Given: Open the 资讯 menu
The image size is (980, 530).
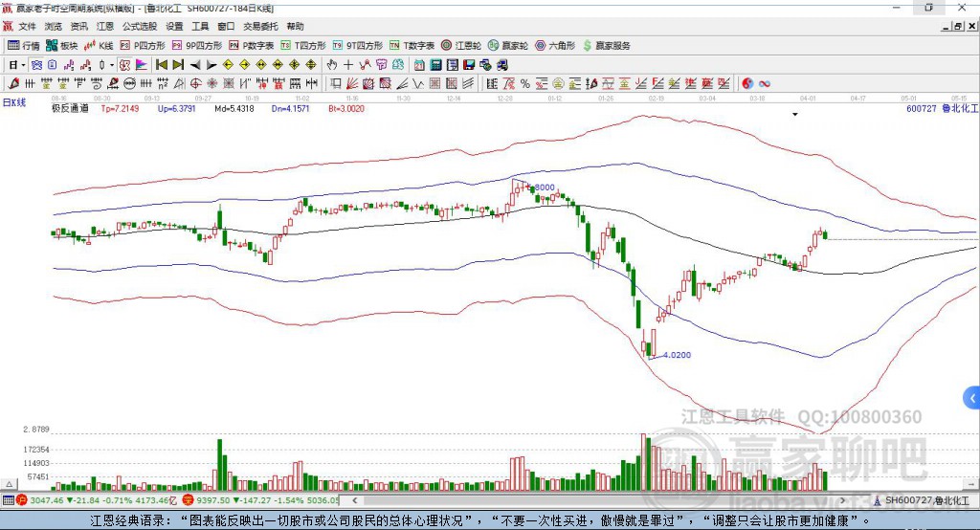Looking at the screenshot, I should tap(78, 26).
